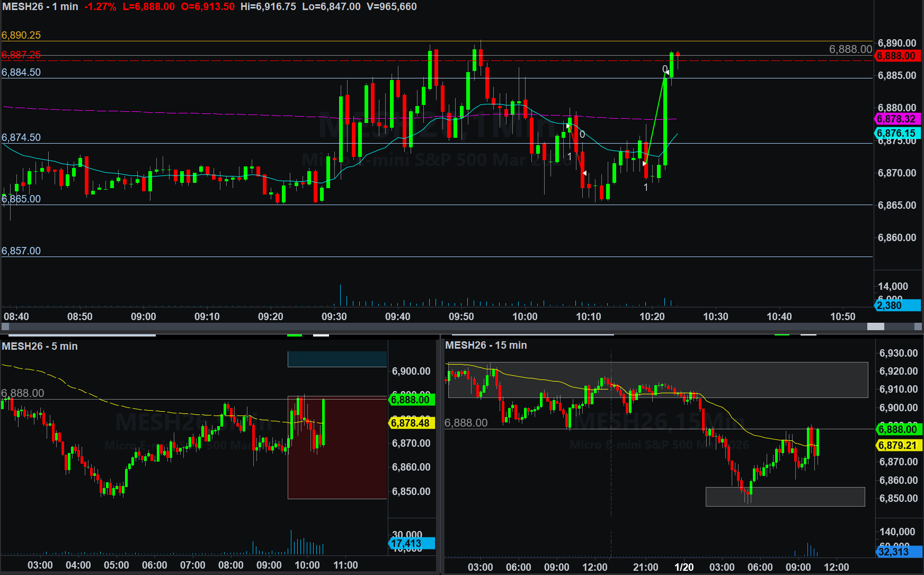
Task: Click the short entry arrow marker near 10:07
Action: click(568, 126)
